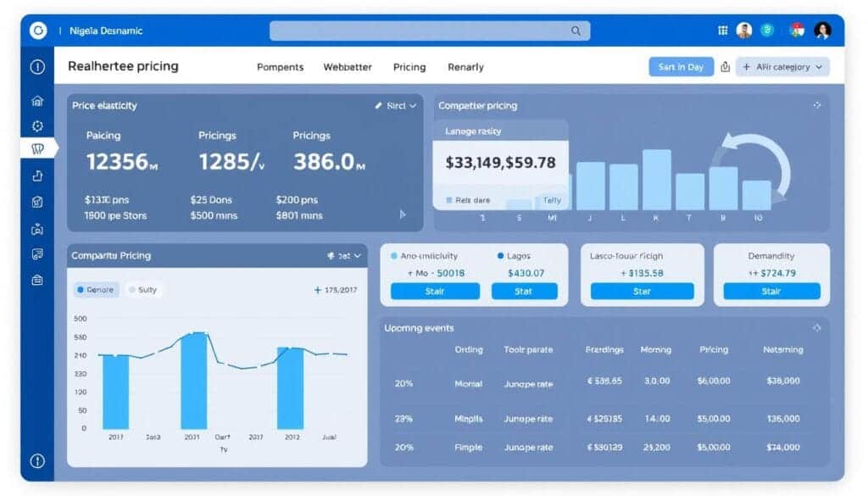868x496 pixels.
Task: Click Stair button under Ano smiicluity
Action: tap(435, 291)
